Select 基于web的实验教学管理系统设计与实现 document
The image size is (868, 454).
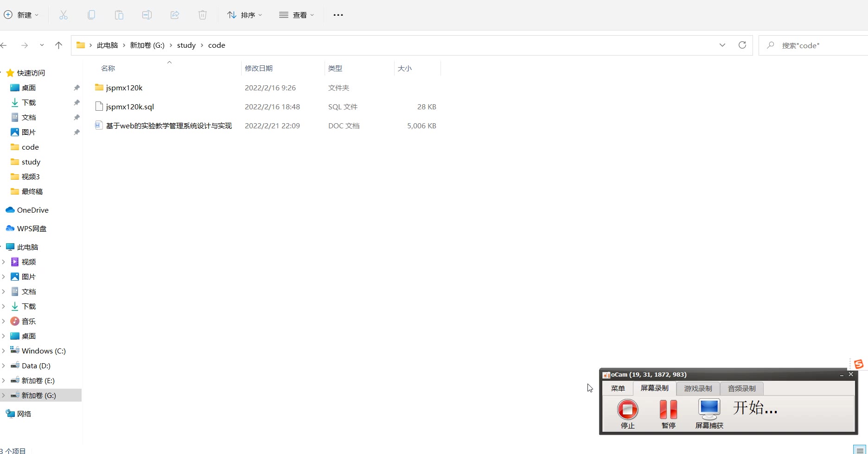169,126
